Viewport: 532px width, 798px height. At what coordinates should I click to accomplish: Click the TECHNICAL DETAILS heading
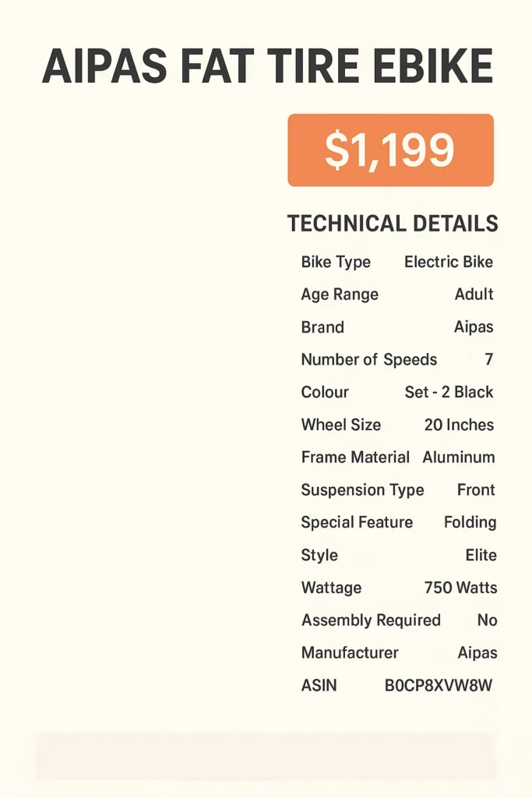coord(393,224)
